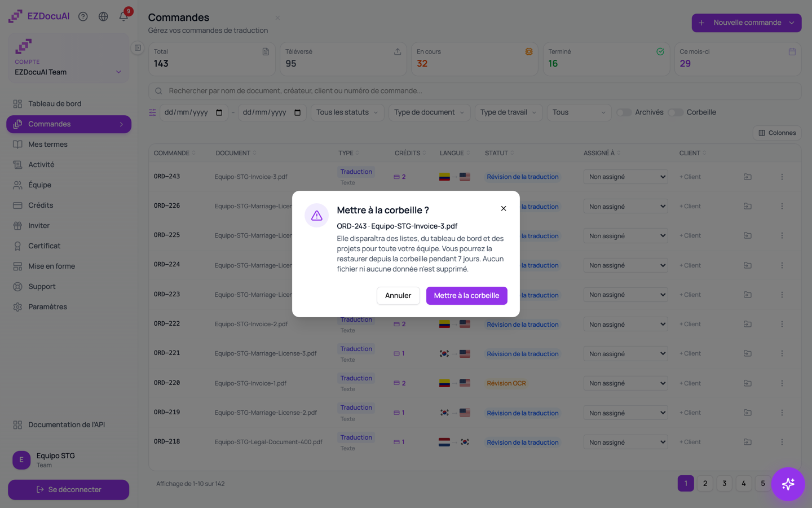Open Type de document dropdown
812x508 pixels.
pos(429,112)
